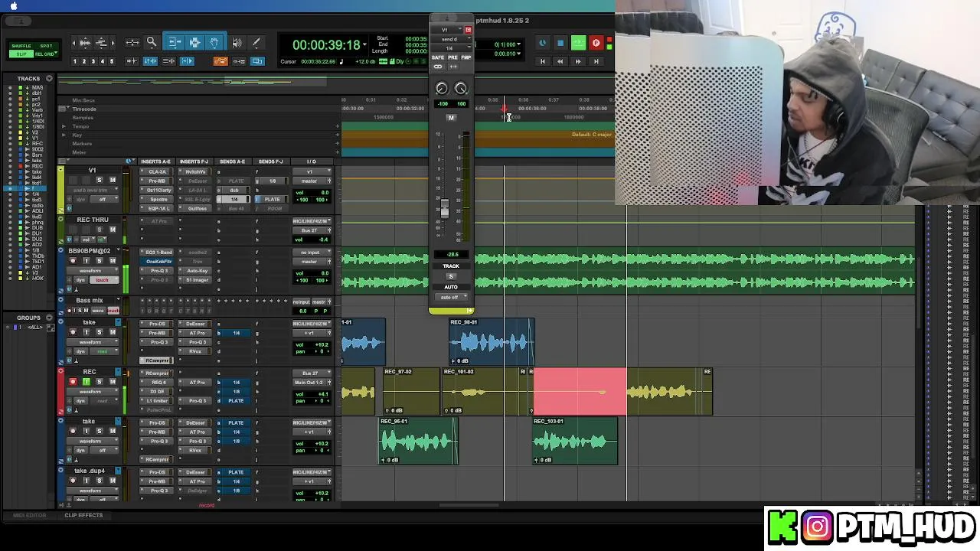This screenshot has width=980, height=551.
Task: Select SPOT edit mode
Action: 46,47
